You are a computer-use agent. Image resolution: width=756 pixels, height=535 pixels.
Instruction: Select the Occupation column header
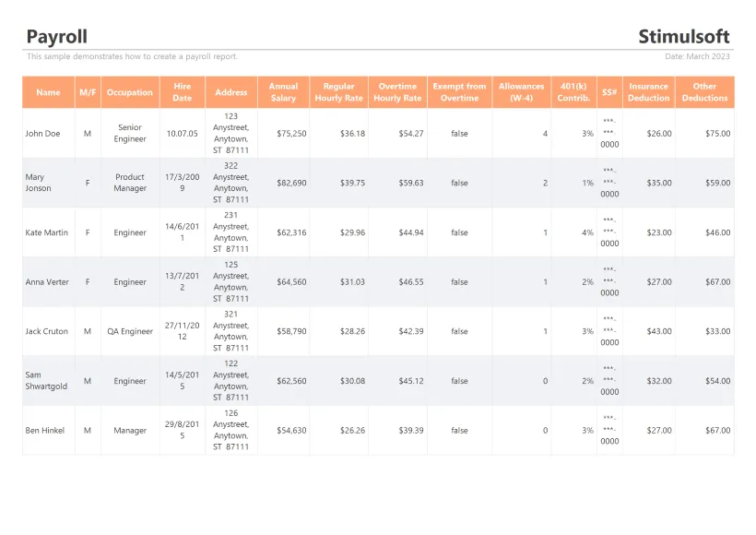pos(130,92)
